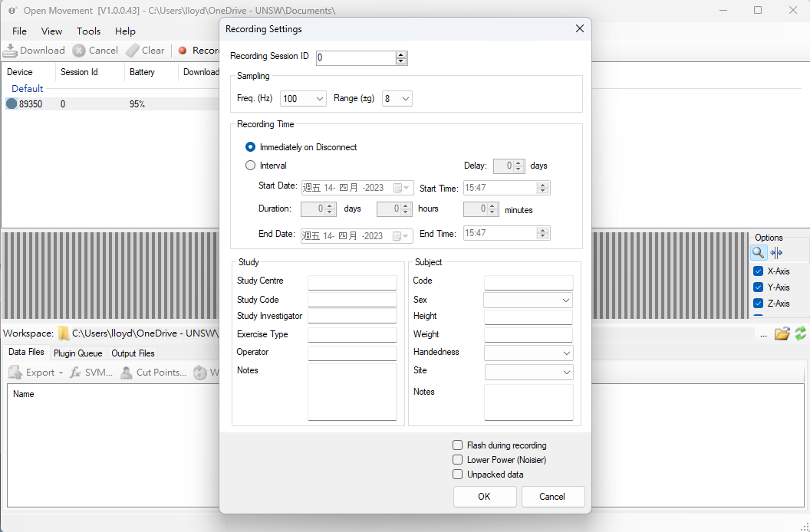Click the Study Centre field
The height and width of the screenshot is (532, 810).
click(x=352, y=283)
